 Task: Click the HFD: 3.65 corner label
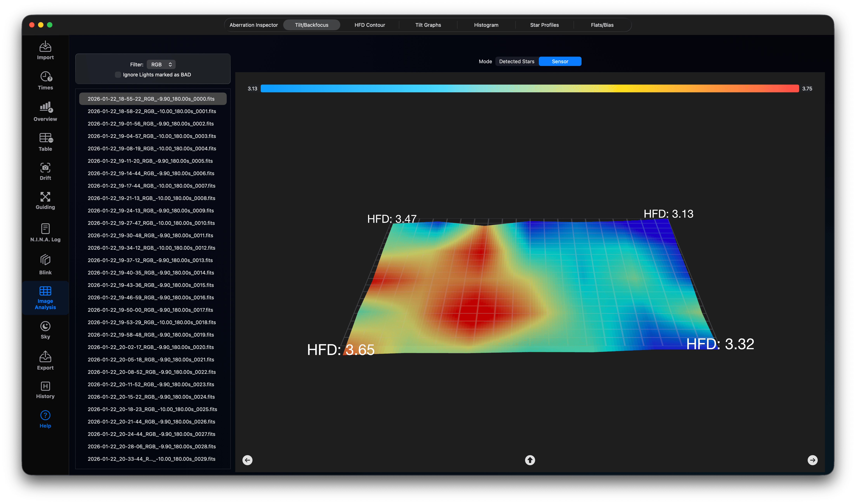pos(340,350)
